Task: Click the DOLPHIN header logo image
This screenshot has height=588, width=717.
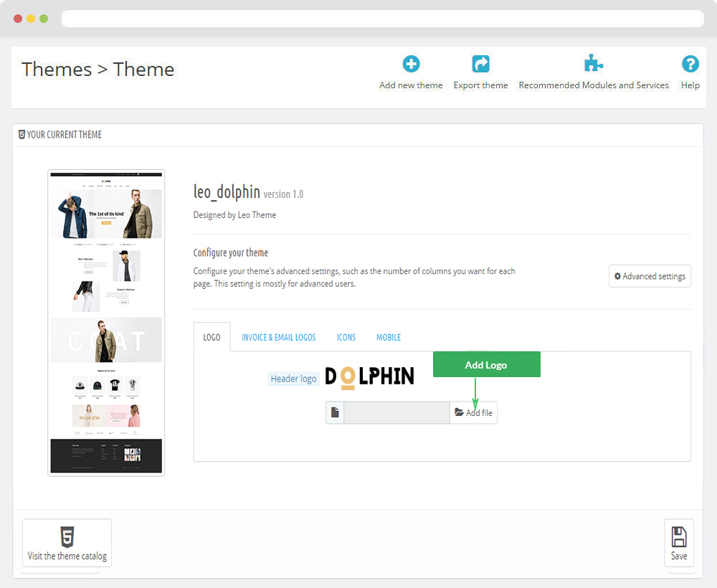Action: 369,377
